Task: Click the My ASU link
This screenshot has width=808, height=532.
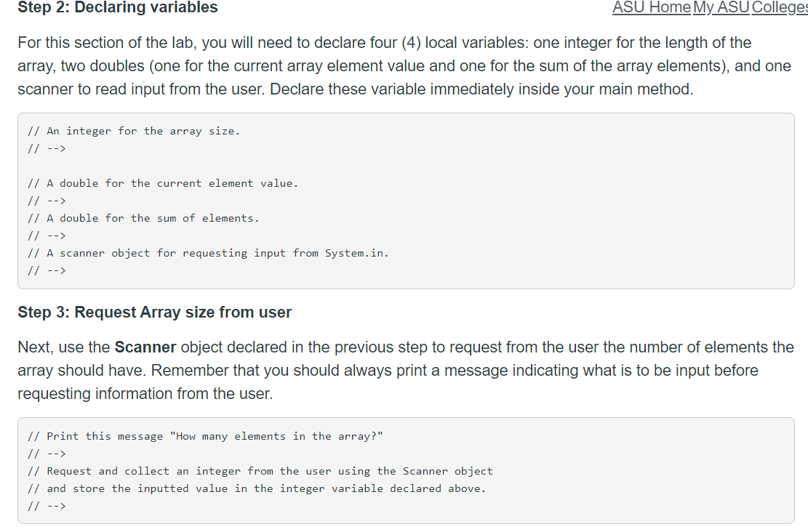Action: [x=721, y=7]
